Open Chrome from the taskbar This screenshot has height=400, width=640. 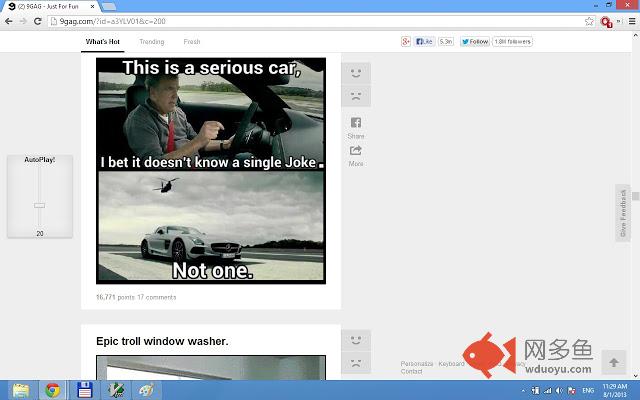click(52, 390)
